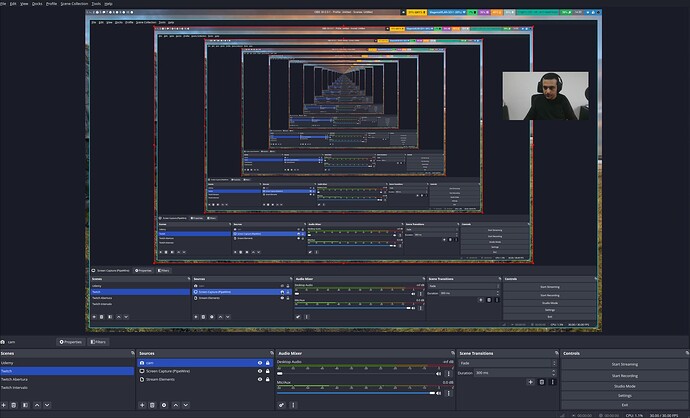Select the Twitch Abertura scene
The image size is (690, 418).
tap(21, 379)
